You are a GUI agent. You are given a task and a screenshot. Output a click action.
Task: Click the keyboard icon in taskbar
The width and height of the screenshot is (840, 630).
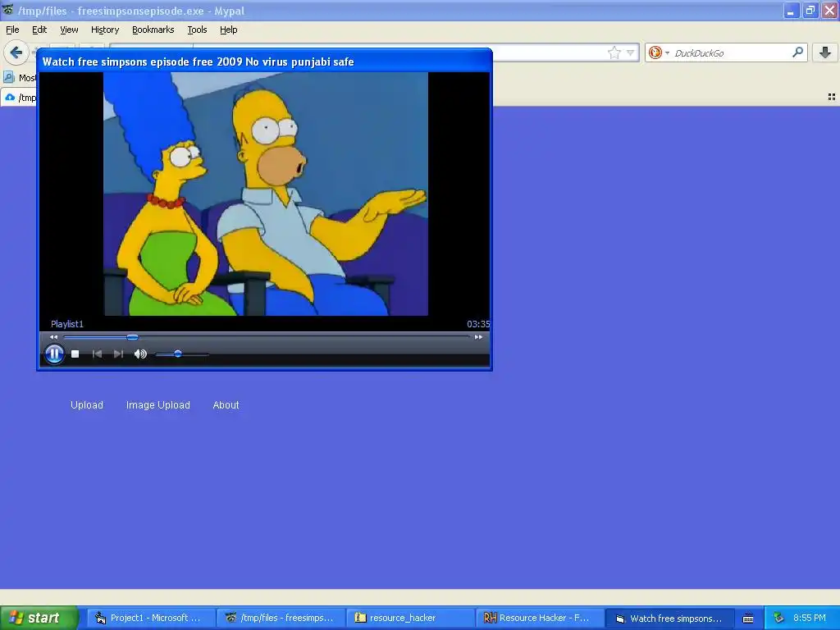pos(748,619)
